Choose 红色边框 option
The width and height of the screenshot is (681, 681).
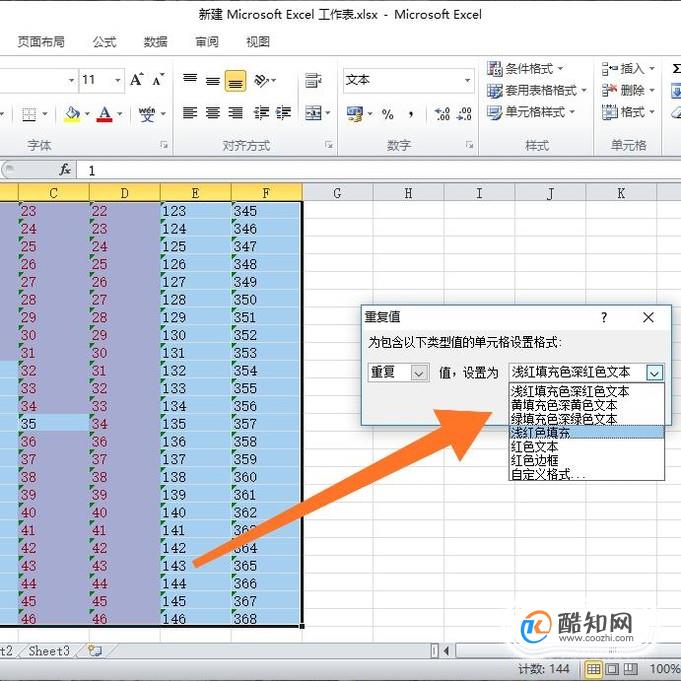pos(586,460)
